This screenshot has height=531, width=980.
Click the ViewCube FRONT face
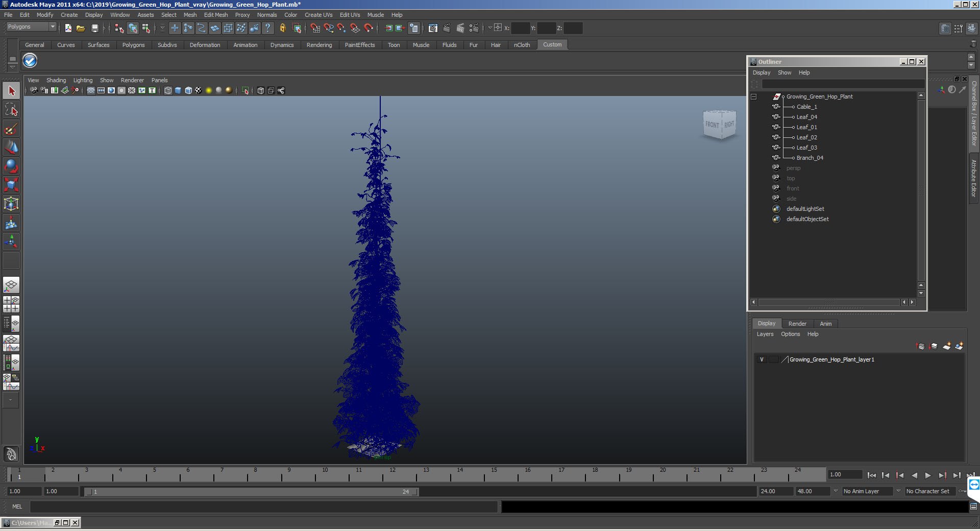point(712,125)
